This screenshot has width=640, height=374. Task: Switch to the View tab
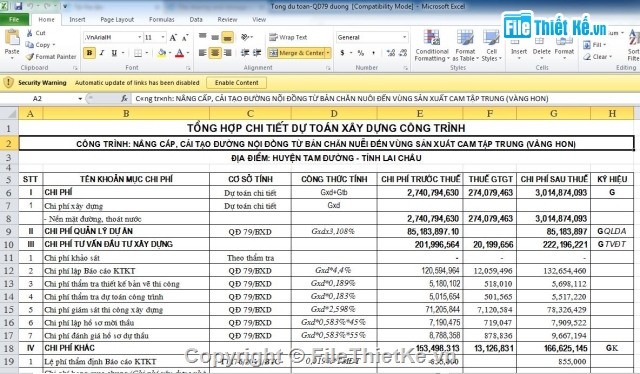(x=259, y=19)
